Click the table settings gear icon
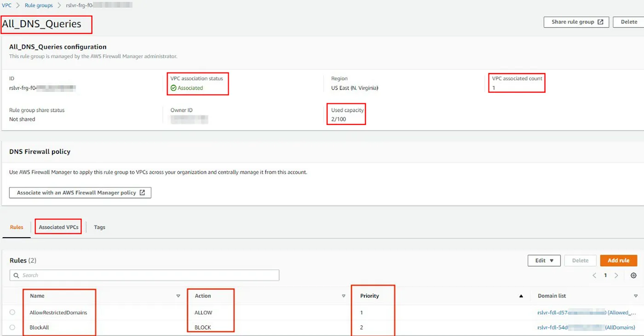Viewport: 644px width, 336px height. coord(633,275)
